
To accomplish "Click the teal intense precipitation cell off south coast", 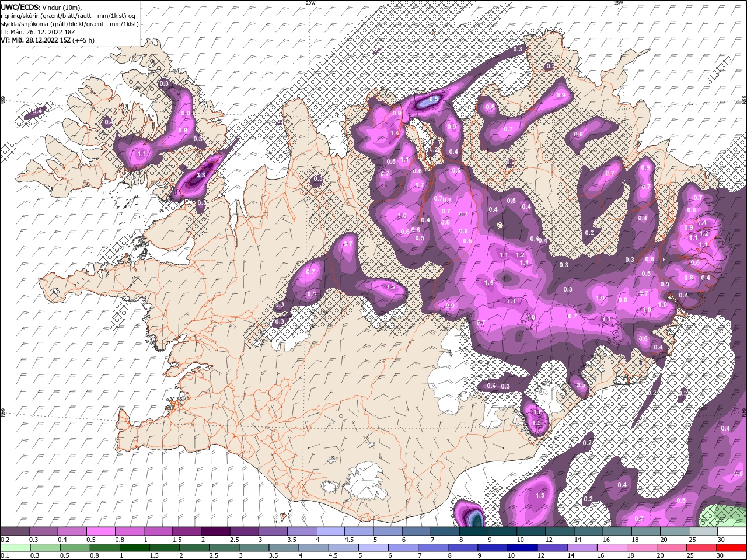I will 476,517.
